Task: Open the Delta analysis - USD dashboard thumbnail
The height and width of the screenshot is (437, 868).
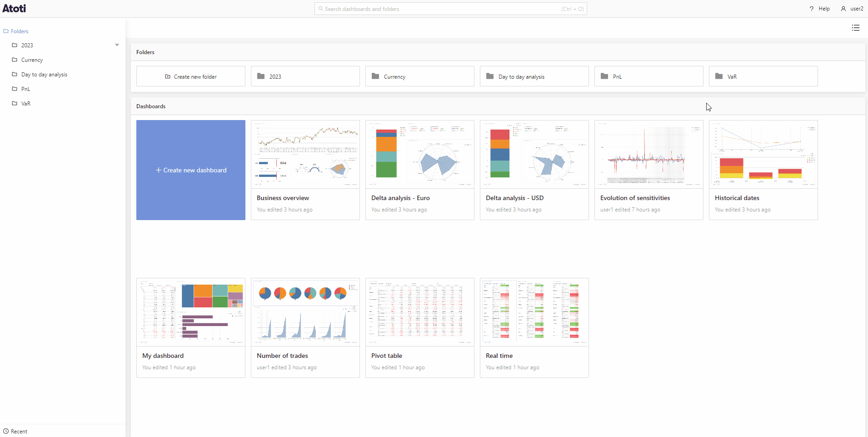Action: 534,154
